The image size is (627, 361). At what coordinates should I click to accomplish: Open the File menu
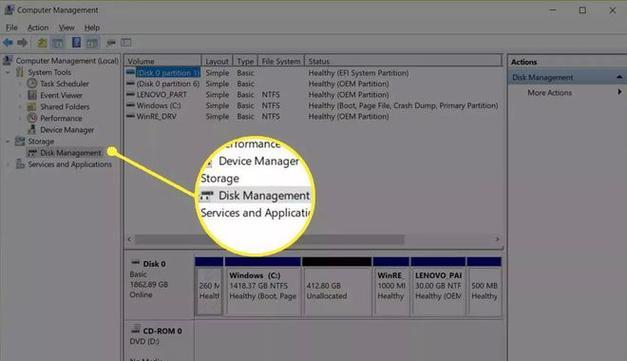(11, 28)
